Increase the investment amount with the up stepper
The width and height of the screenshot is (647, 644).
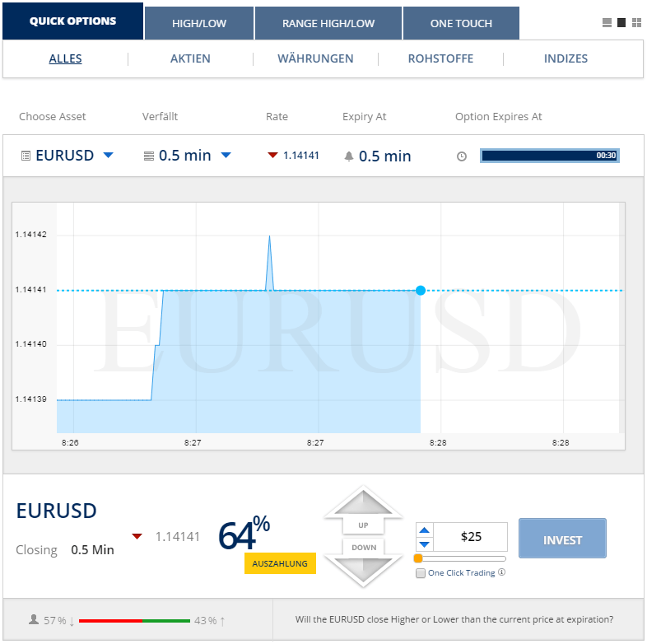pyautogui.click(x=424, y=530)
